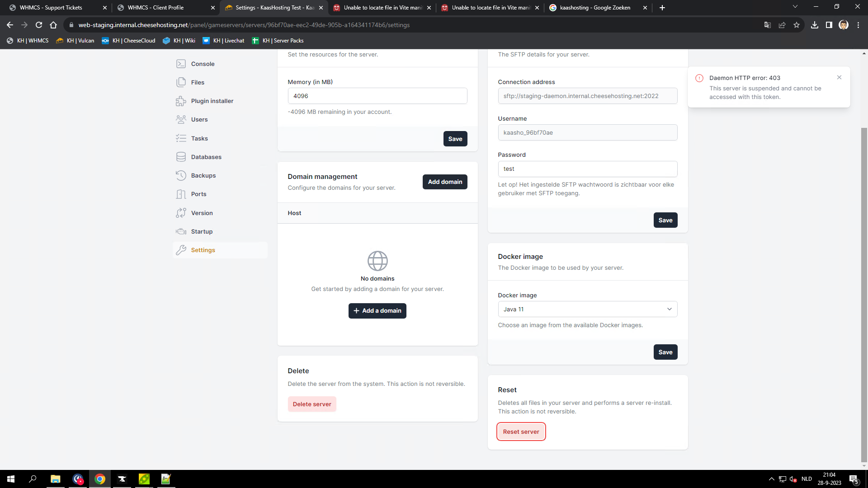Expand the Docker image Java 11 dropdown
Viewport: 868px width, 488px height.
tap(587, 309)
